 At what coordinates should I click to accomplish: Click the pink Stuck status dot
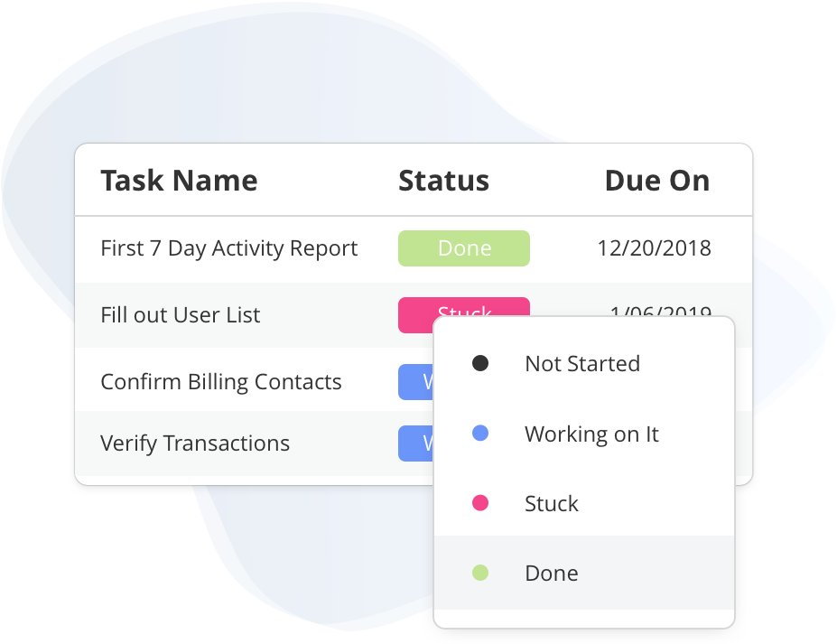(480, 503)
